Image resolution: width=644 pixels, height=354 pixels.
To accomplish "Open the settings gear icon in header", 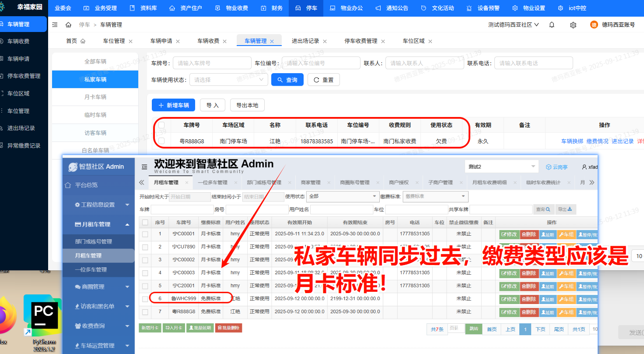I will tap(573, 25).
